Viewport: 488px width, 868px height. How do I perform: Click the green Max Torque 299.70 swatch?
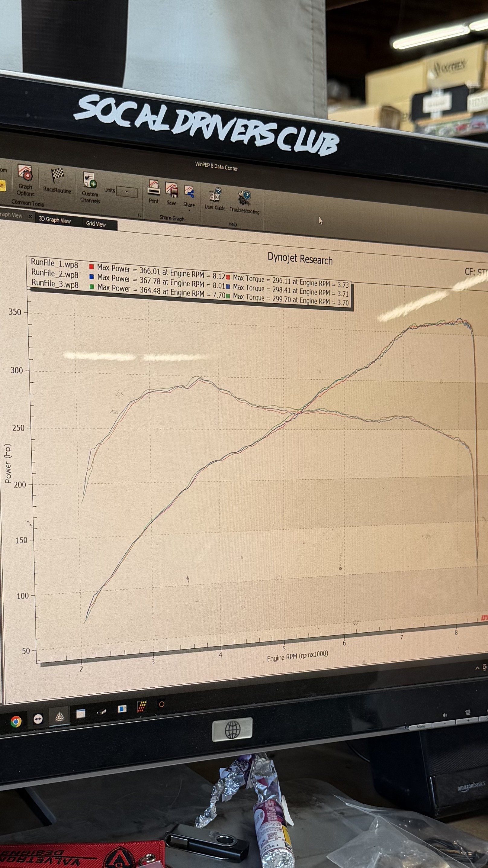[228, 296]
